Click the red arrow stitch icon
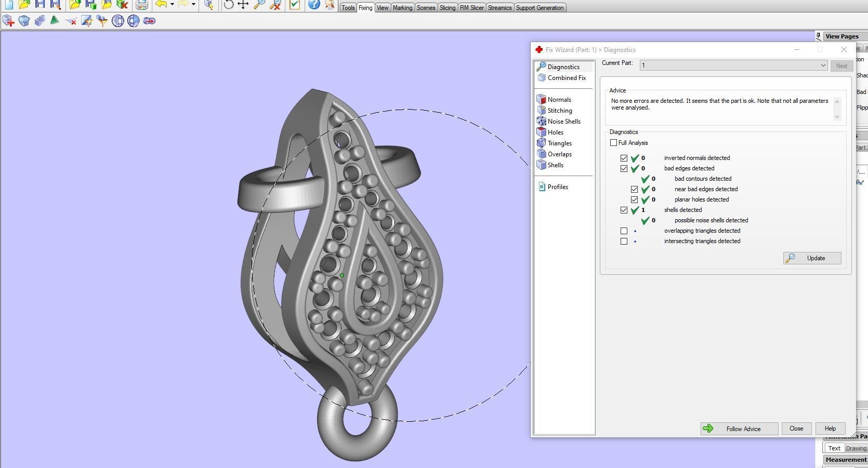This screenshot has width=868, height=468. [x=149, y=21]
